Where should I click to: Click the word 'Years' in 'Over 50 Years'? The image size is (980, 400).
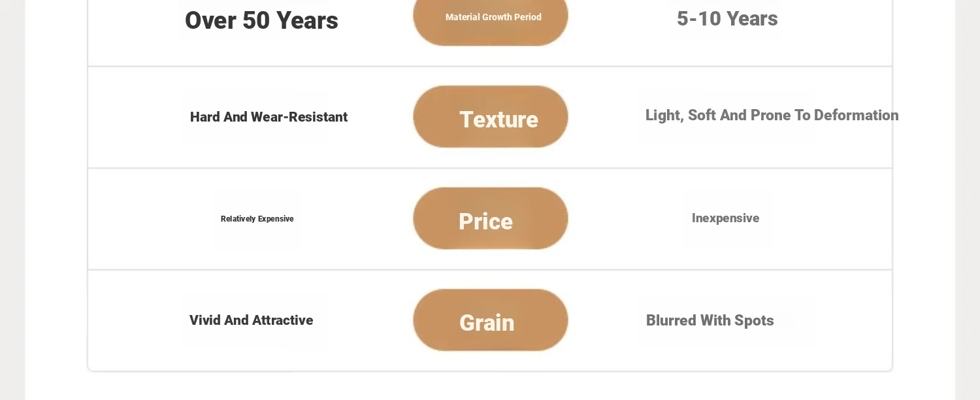pos(307,20)
